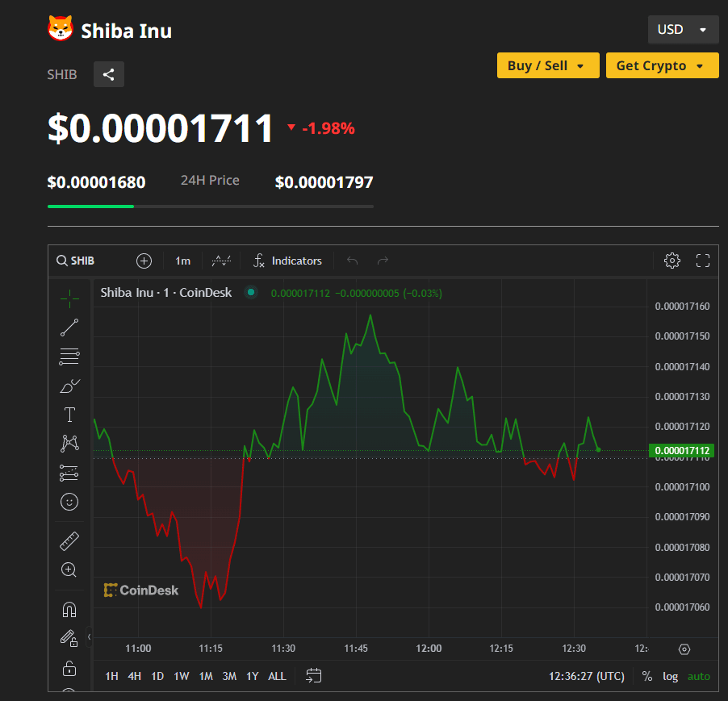
Task: Open chart settings gear
Action: (672, 261)
